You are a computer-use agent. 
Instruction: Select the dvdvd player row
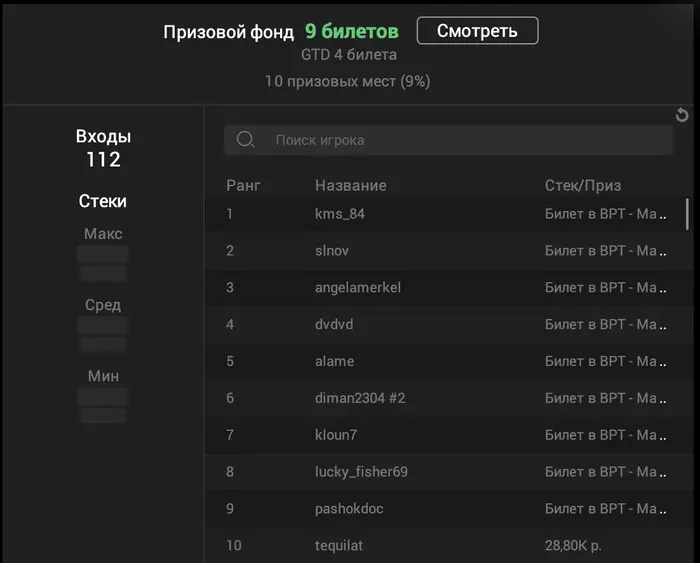click(x=334, y=324)
